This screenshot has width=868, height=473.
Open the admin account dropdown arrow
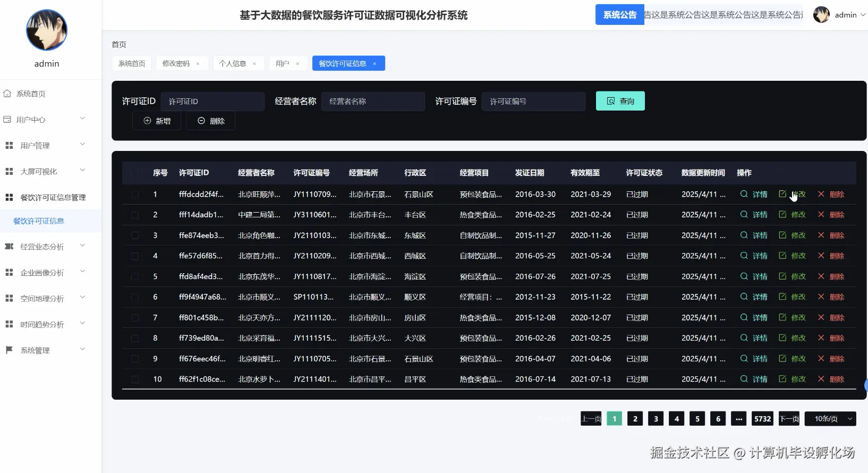863,15
